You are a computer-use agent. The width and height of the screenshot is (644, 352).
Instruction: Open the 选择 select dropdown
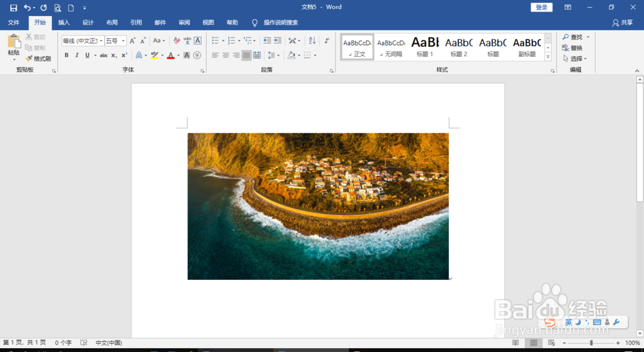(574, 59)
